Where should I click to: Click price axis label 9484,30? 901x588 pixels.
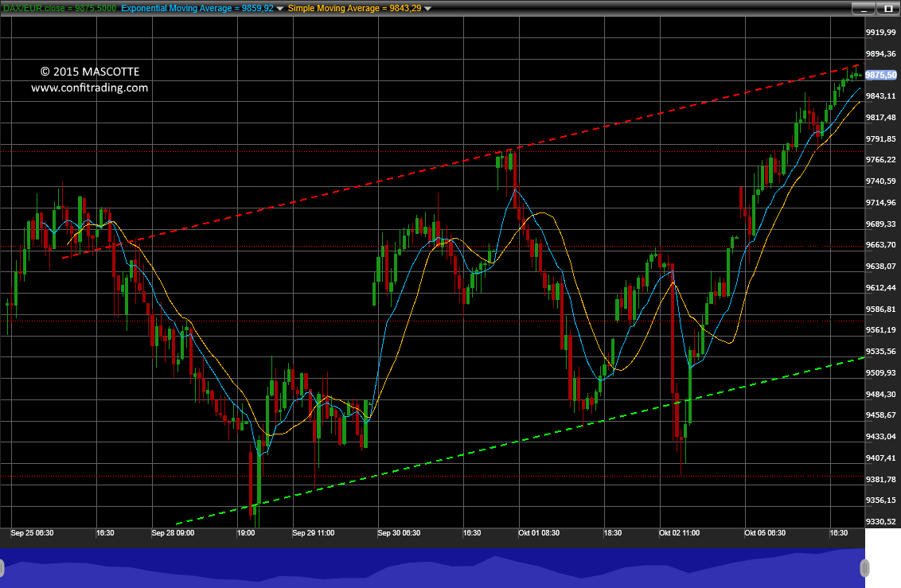tap(881, 394)
